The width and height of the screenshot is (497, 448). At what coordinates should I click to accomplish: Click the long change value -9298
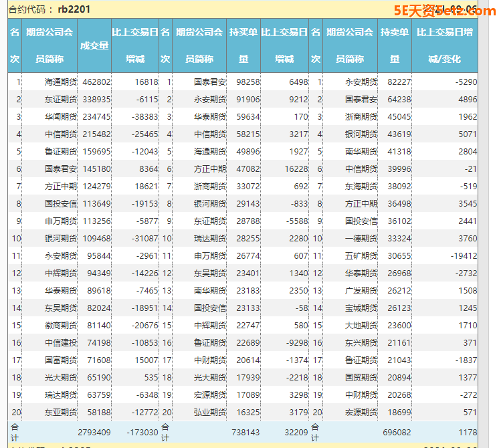pos(297,343)
